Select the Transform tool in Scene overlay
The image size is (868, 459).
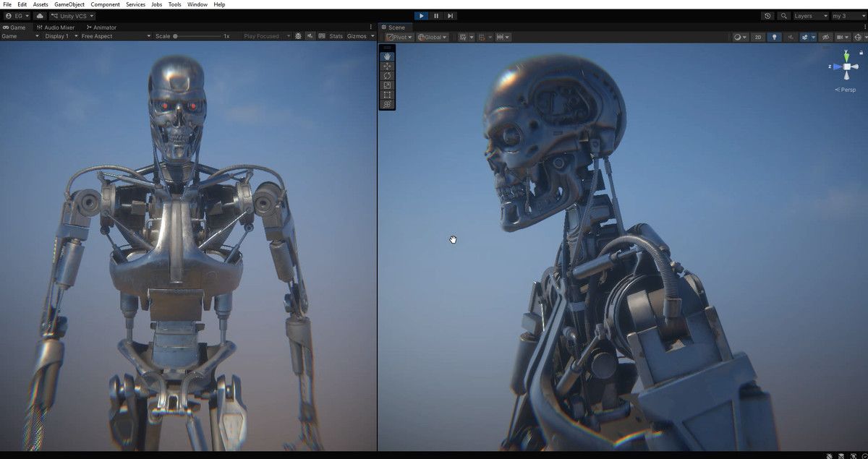point(387,104)
